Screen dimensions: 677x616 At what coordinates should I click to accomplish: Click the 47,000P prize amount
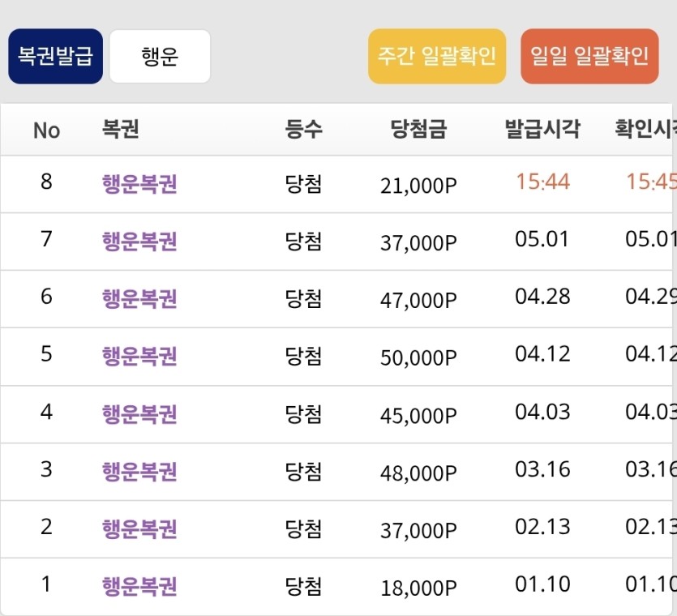tap(418, 301)
